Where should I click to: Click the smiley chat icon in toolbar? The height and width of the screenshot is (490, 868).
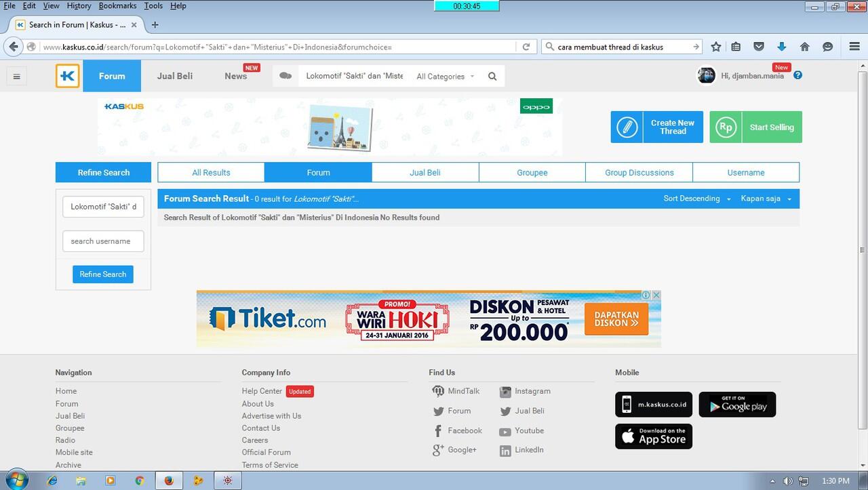[827, 47]
